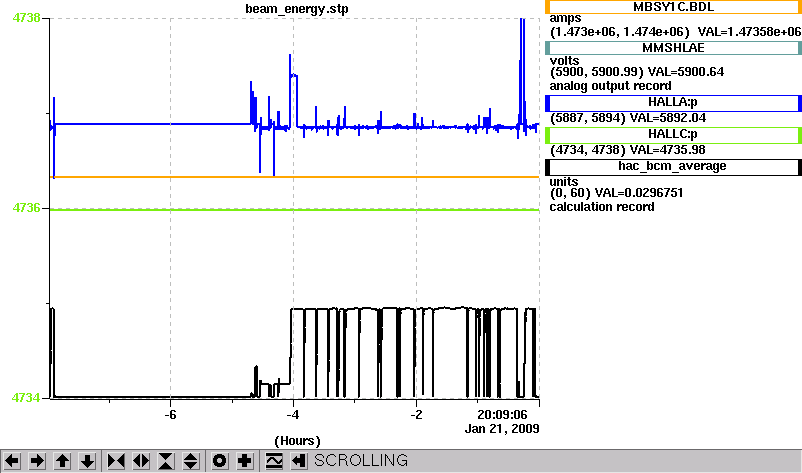Click the 'analog output record' description text
The image size is (802, 473).
pyautogui.click(x=611, y=86)
